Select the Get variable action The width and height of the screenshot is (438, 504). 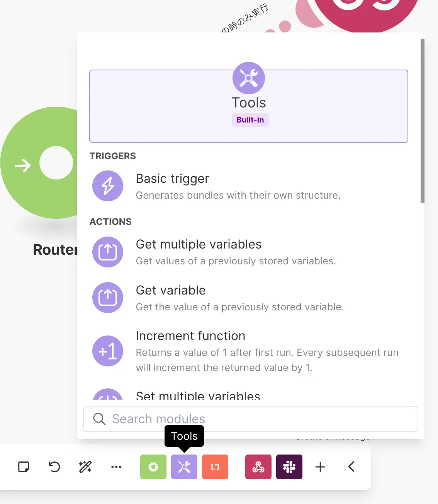coord(216,298)
